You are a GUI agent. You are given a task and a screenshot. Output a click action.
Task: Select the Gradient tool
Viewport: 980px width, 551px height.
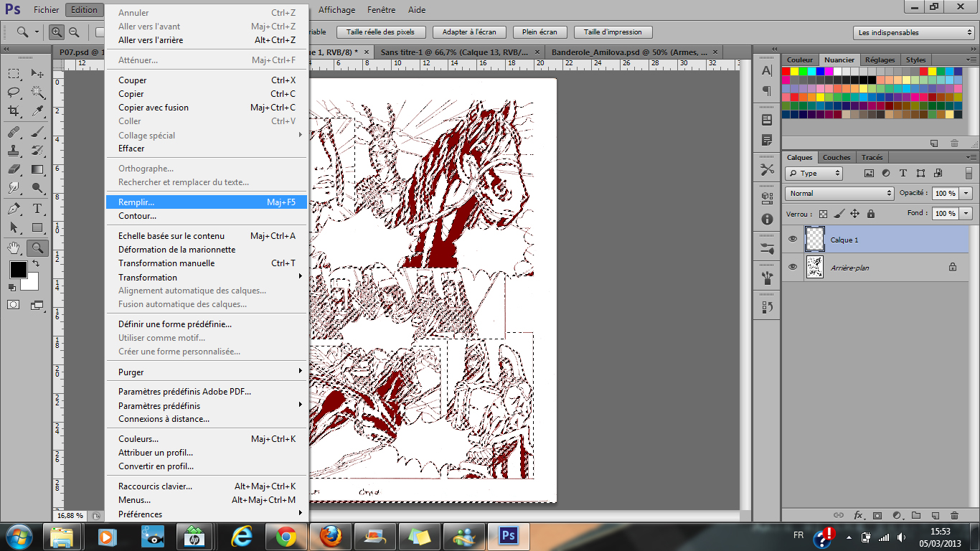click(37, 169)
